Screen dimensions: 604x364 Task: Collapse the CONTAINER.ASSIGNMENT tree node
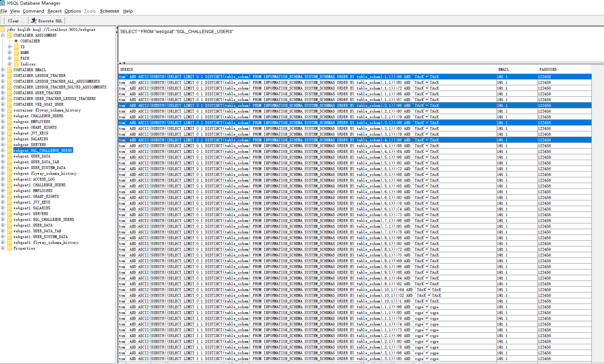[x=3, y=35]
